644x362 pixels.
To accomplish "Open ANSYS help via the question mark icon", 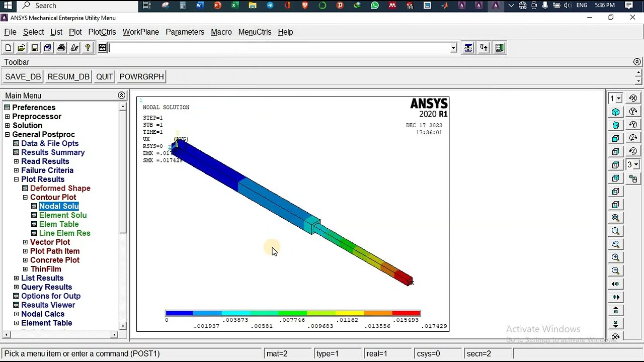I will (x=88, y=48).
